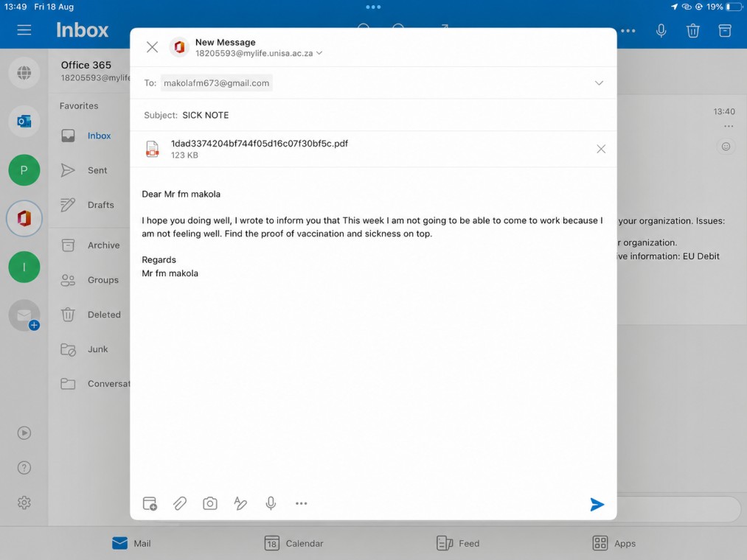Open background email's three-dot menu

[x=729, y=126]
